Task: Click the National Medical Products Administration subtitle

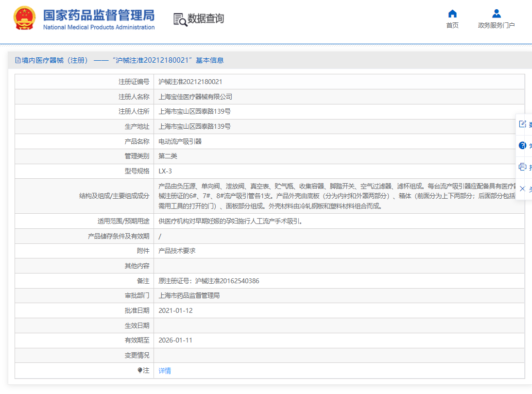Action: (x=99, y=27)
